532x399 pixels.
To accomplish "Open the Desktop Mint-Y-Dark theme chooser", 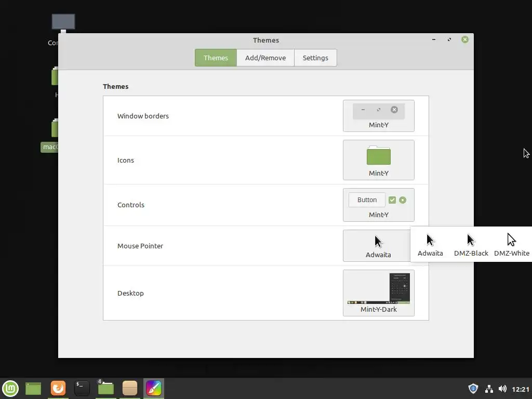I will 378,293.
